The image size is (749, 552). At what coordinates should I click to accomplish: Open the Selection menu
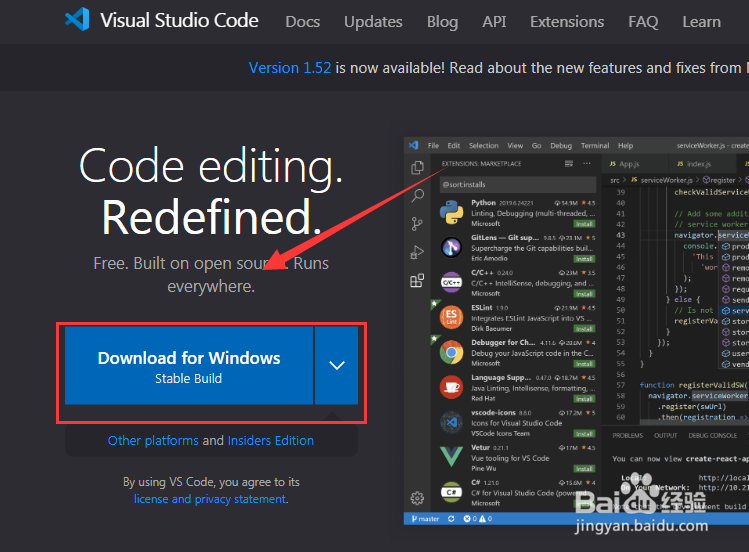click(x=483, y=146)
